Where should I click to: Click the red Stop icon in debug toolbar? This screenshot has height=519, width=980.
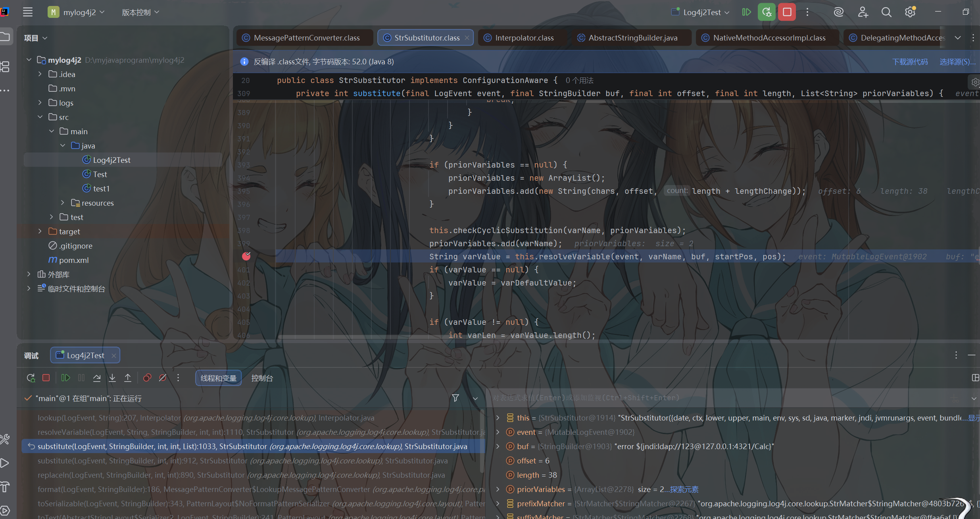click(x=46, y=378)
